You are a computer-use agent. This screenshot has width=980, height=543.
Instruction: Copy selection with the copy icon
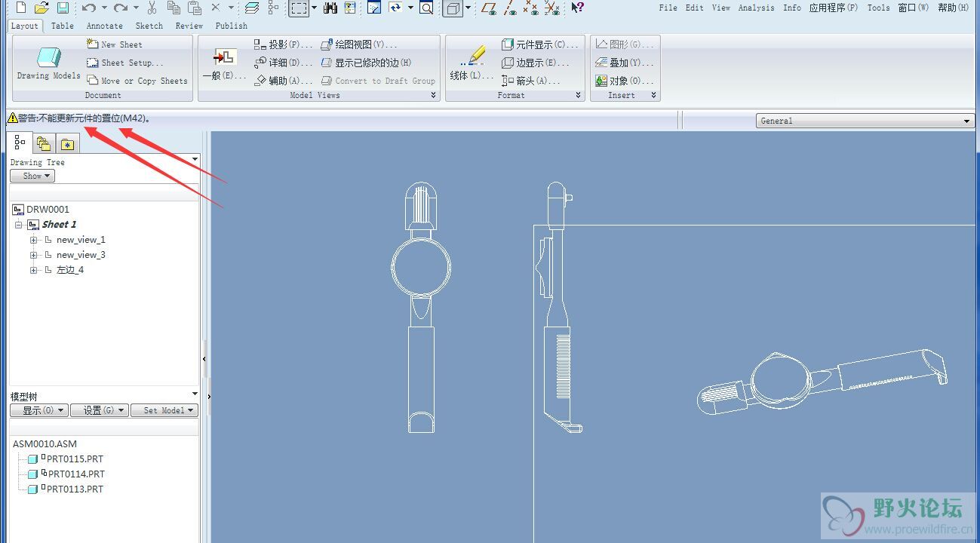pyautogui.click(x=174, y=8)
